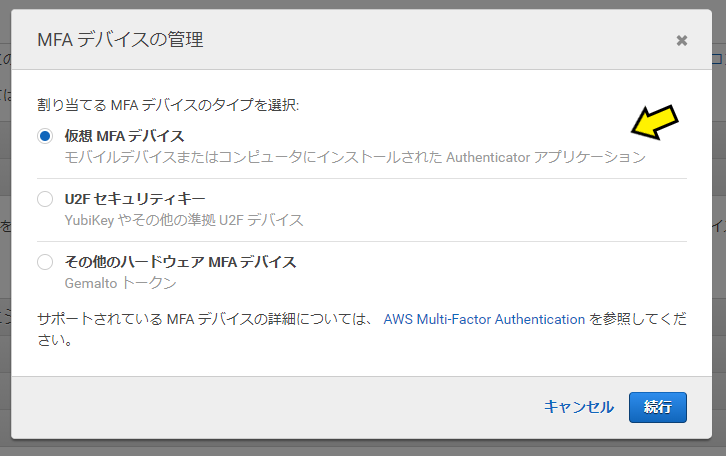726x456 pixels.
Task: Click the 割り当てる MFA デバイスのタイプを選択 heading
Action: click(168, 105)
